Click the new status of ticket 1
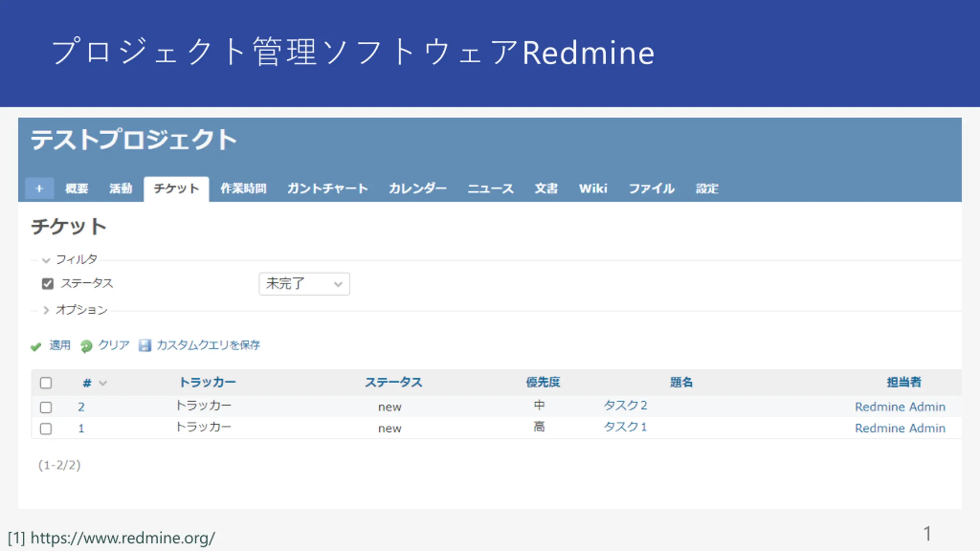The width and height of the screenshot is (980, 551). pyautogui.click(x=390, y=429)
